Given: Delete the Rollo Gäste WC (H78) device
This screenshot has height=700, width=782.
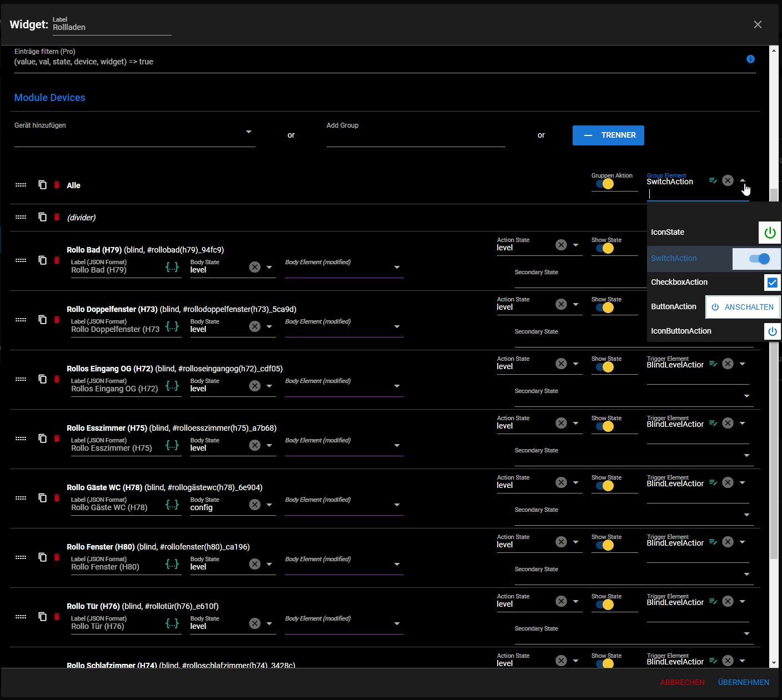Looking at the screenshot, I should click(57, 497).
